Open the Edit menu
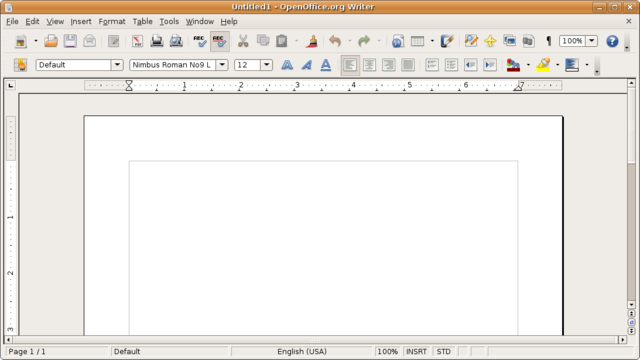The width and height of the screenshot is (640, 360). pyautogui.click(x=32, y=22)
